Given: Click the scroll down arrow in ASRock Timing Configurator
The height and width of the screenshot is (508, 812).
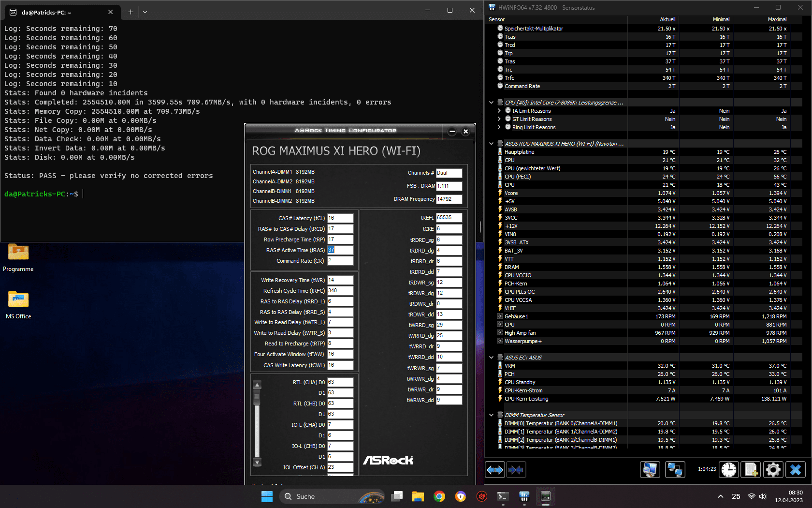Looking at the screenshot, I should [257, 463].
